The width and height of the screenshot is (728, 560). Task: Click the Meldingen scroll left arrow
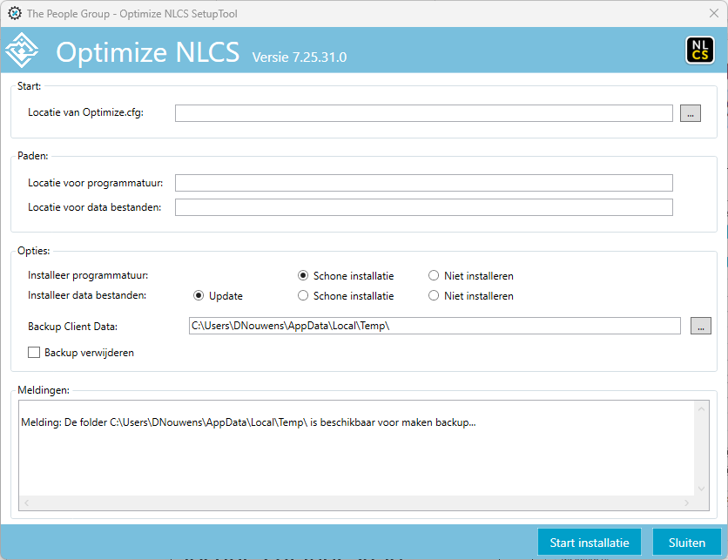(26, 503)
